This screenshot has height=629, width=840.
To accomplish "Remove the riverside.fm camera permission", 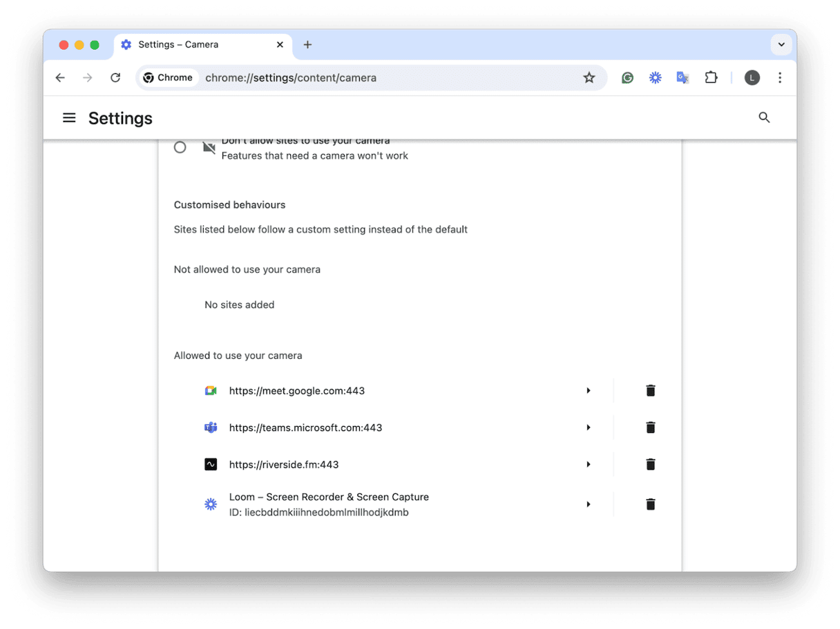I will point(650,464).
